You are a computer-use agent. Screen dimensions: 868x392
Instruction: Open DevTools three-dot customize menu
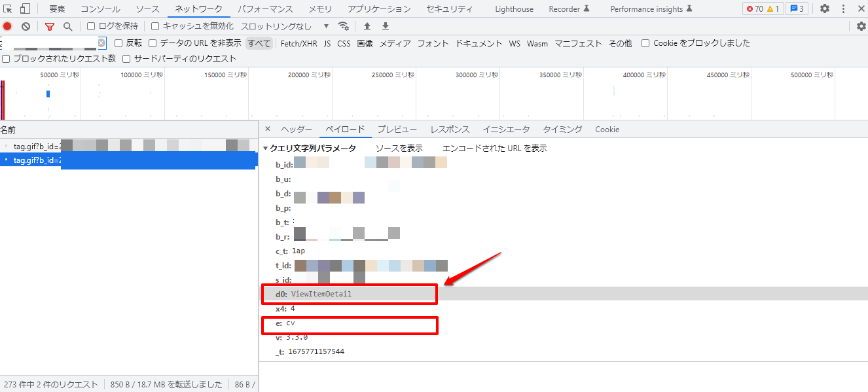842,9
